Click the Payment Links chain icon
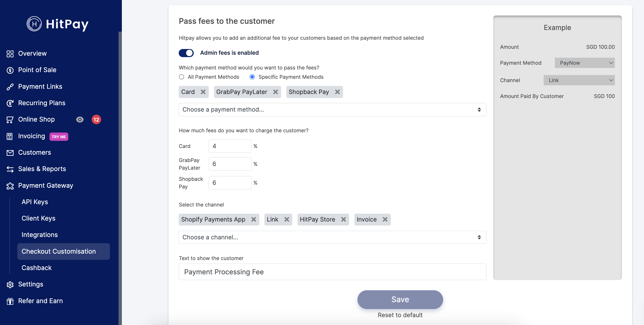The image size is (644, 325). point(10,87)
